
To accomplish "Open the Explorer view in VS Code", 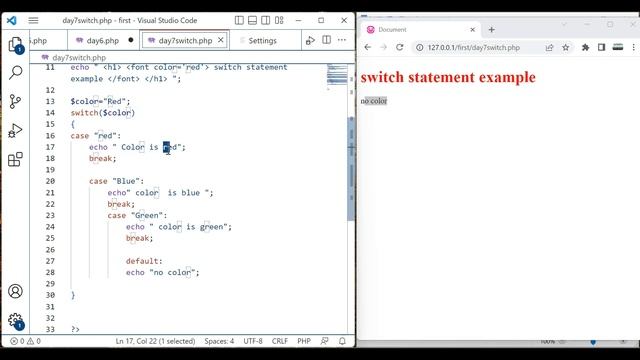I will coord(16,44).
